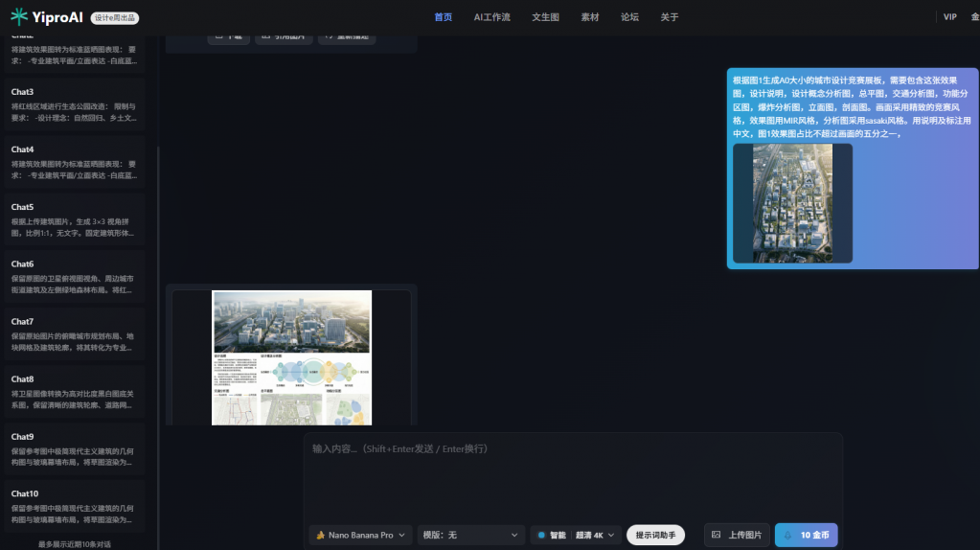This screenshot has height=550, width=980.
Task: Click the VIP link in the header
Action: tap(950, 17)
